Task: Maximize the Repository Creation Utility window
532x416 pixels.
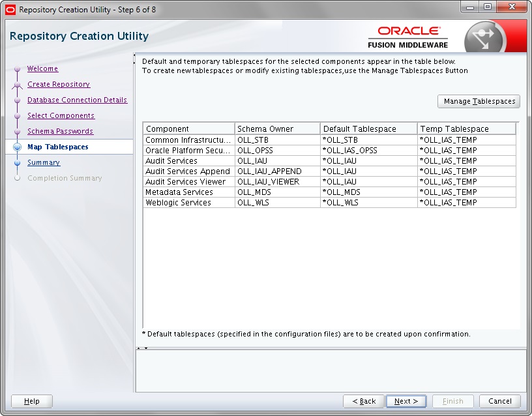Action: pos(488,7)
